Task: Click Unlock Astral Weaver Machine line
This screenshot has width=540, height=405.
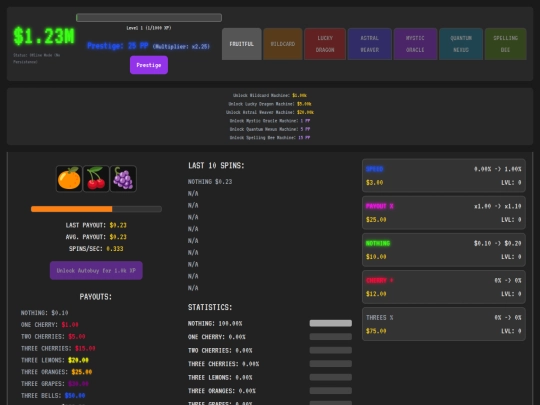Action: (270, 112)
